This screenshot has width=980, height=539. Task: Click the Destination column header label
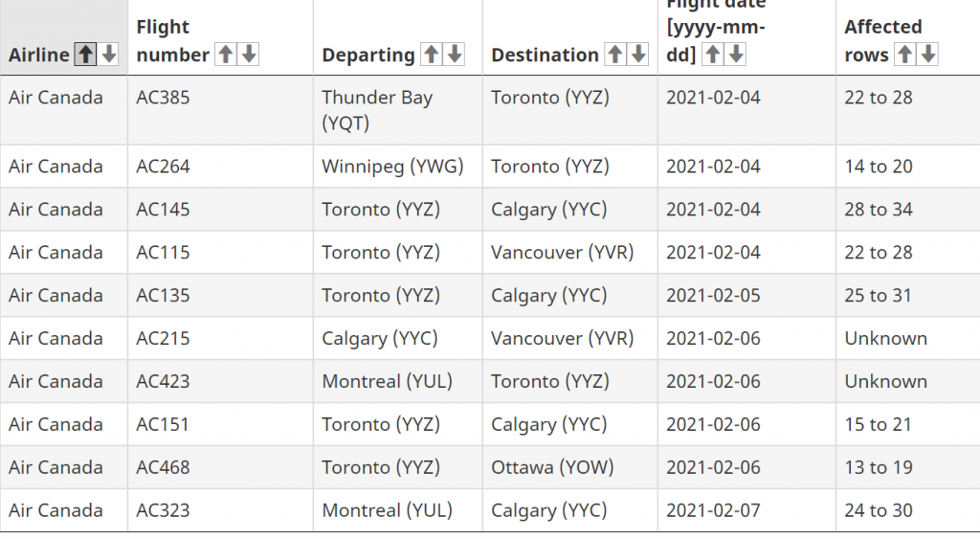coord(545,55)
